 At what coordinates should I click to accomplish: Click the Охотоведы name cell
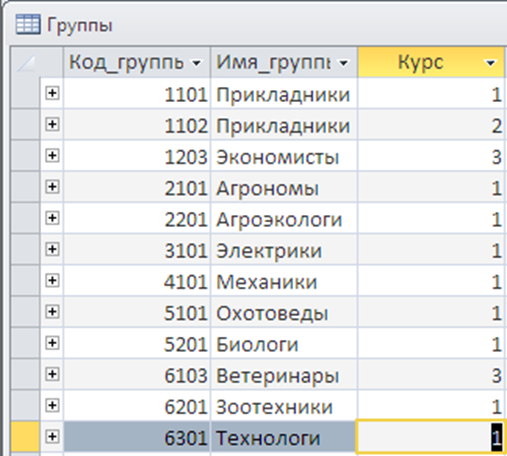click(284, 312)
